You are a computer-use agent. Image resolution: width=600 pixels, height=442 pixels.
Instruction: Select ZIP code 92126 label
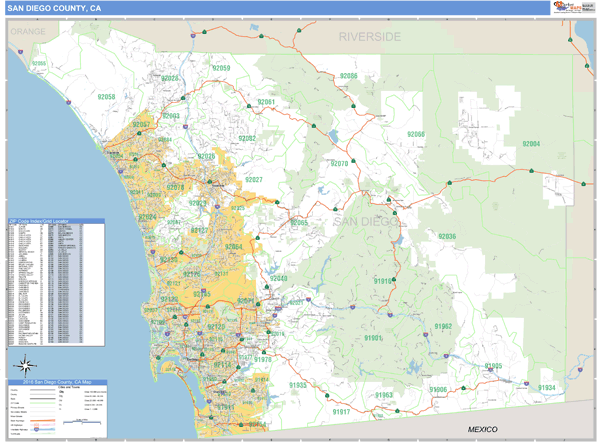pos(192,274)
